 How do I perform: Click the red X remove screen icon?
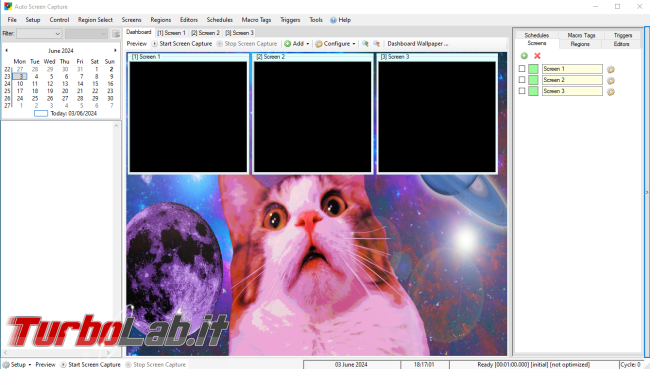coord(537,56)
